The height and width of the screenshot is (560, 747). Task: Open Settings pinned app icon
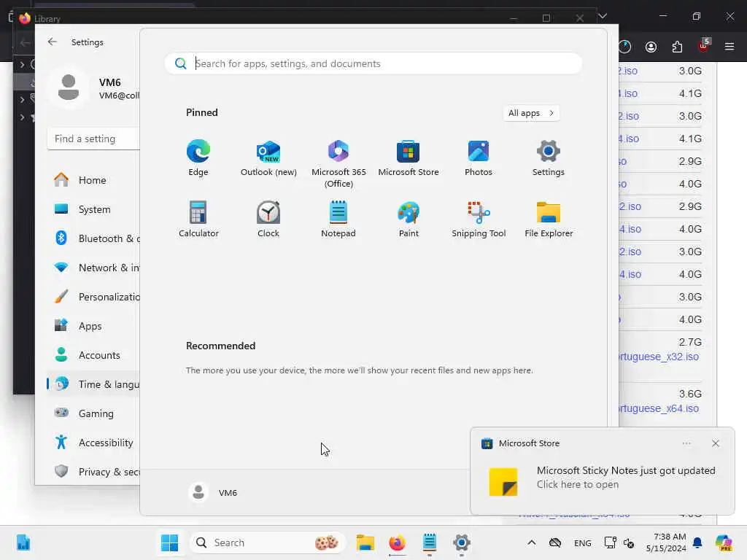tap(549, 158)
